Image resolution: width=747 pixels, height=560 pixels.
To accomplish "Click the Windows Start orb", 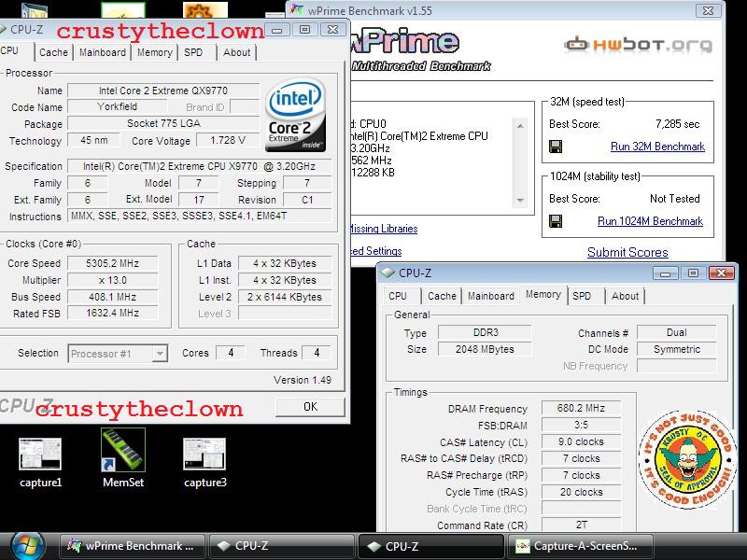I will pyautogui.click(x=28, y=546).
